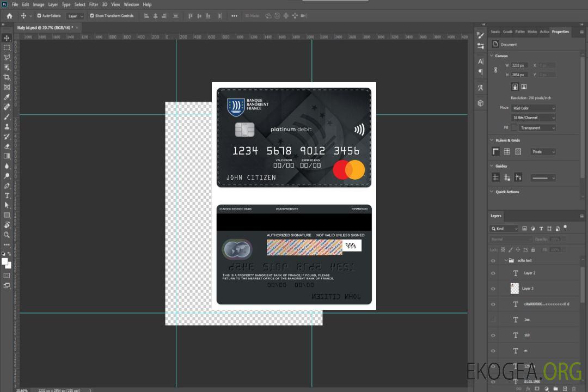Open the 16 Bits/Channel dropdown
Image resolution: width=588 pixels, height=392 pixels.
click(x=534, y=118)
